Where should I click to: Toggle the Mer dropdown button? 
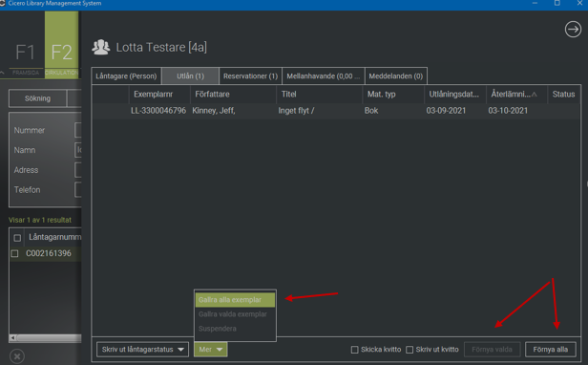[x=210, y=349]
